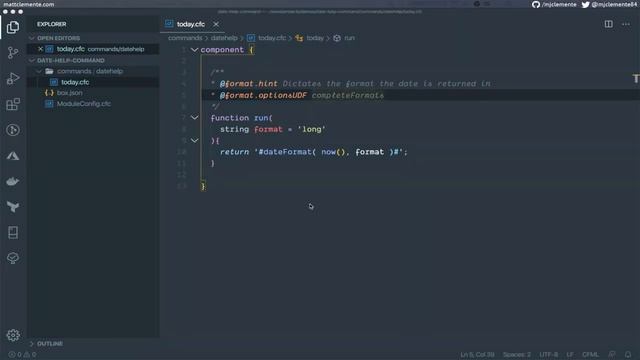Click the Ln/Col cursor position status
This screenshot has width=640, height=360.
(x=477, y=355)
